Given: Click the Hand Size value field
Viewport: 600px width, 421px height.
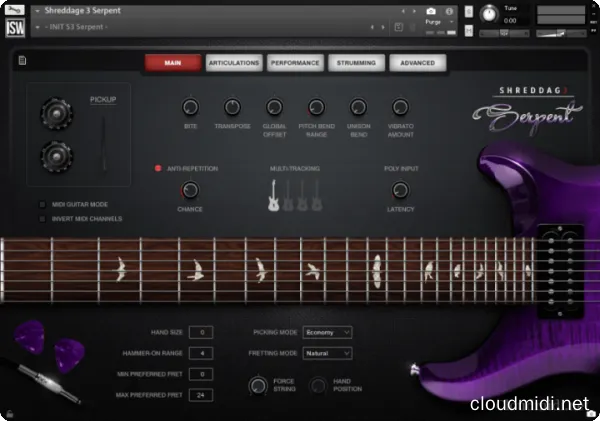Looking at the screenshot, I should coord(200,332).
